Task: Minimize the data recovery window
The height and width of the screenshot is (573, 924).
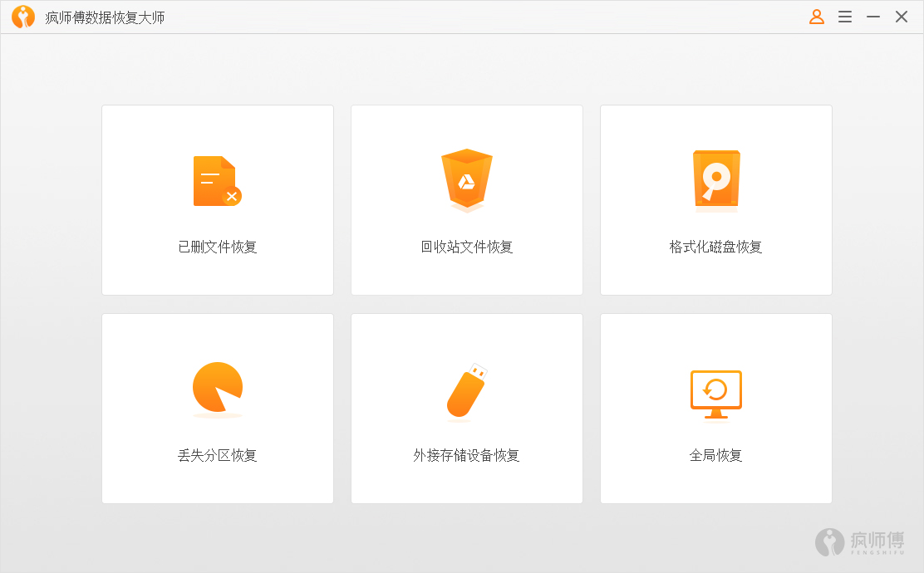Action: [873, 17]
